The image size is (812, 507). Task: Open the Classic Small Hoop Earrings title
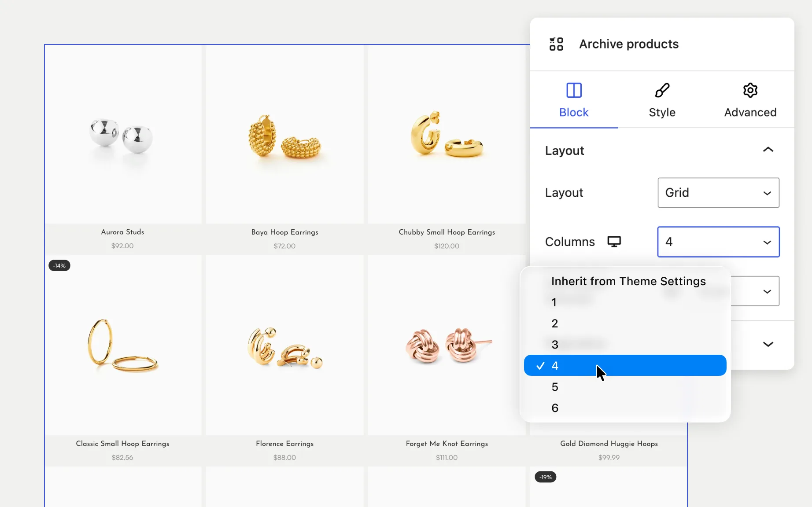(x=122, y=444)
